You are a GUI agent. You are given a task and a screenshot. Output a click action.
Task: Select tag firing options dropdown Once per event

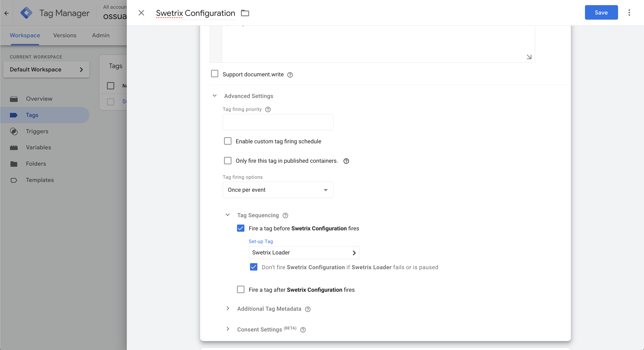coord(278,190)
